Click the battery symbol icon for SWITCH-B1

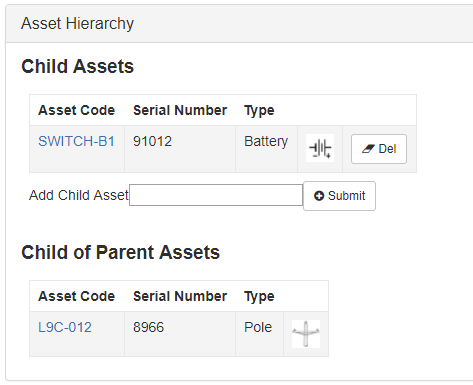(320, 148)
